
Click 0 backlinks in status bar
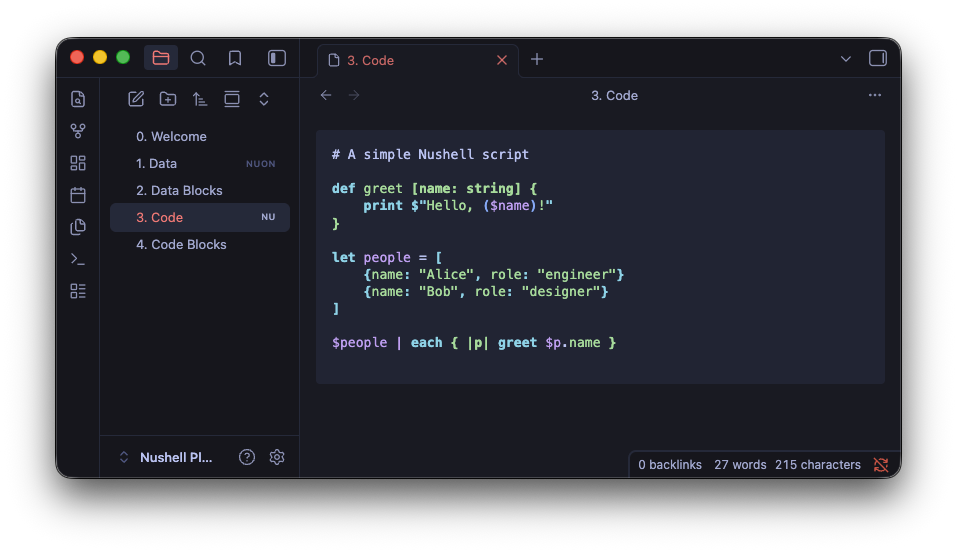click(x=670, y=465)
